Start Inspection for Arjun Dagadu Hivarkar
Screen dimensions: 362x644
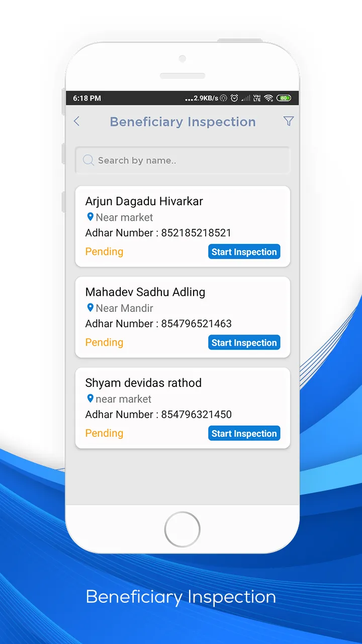point(244,252)
